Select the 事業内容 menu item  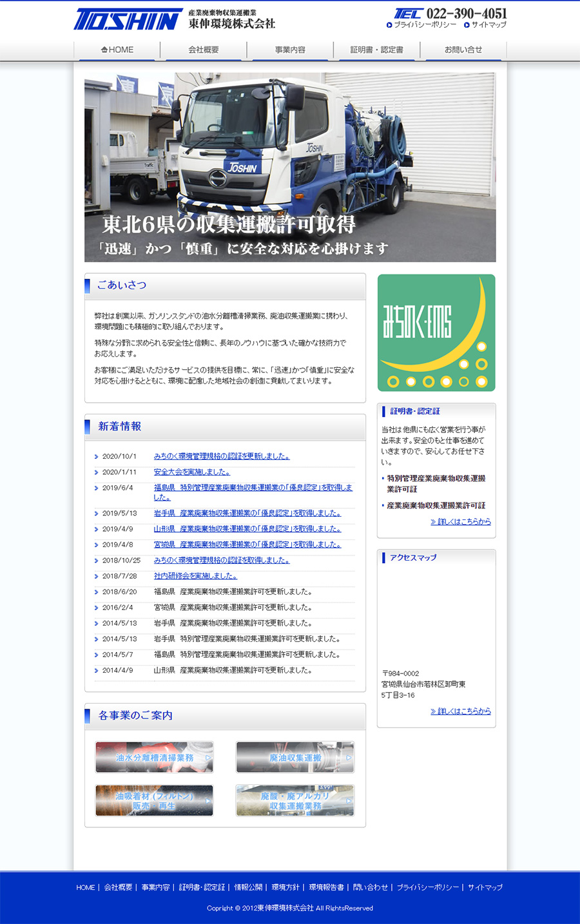[x=290, y=50]
